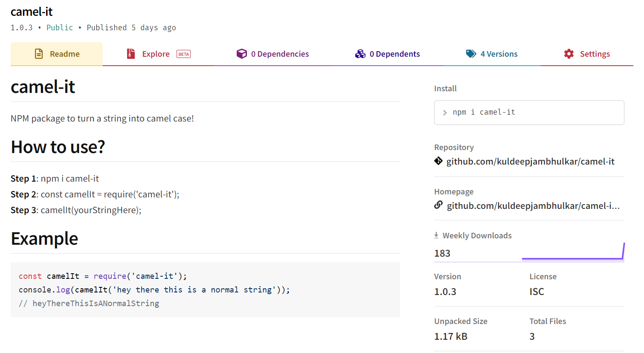
Task: Switch to the Explore tab
Action: pos(158,54)
